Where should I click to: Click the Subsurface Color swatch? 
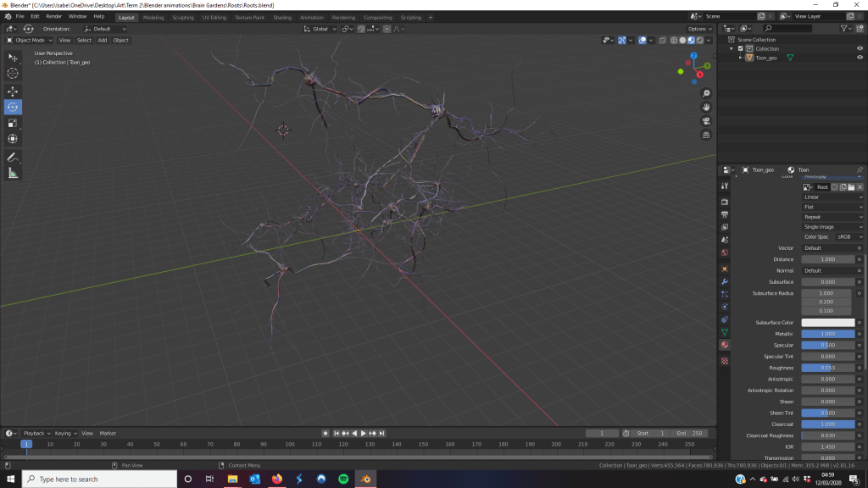(x=827, y=323)
